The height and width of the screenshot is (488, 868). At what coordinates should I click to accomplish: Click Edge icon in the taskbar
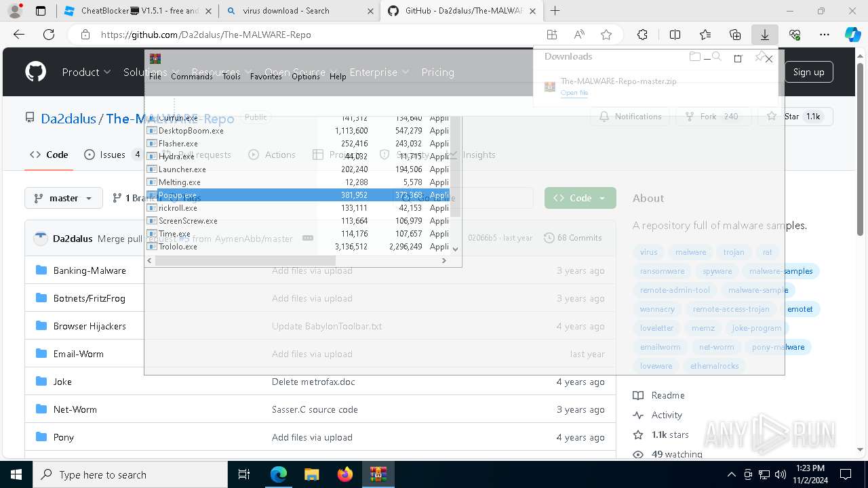(x=279, y=474)
